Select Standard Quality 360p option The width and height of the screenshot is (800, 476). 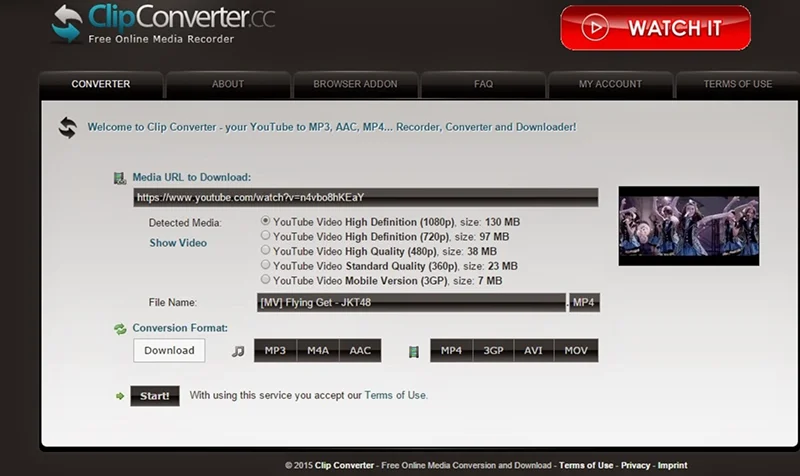pos(265,264)
